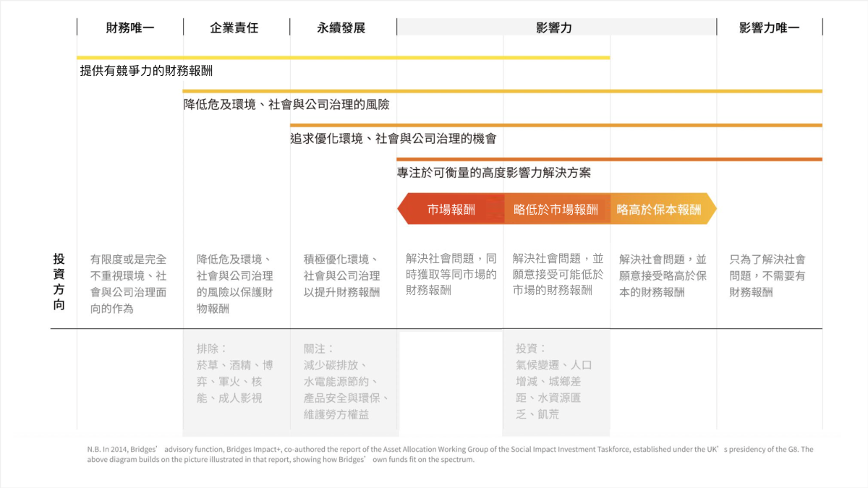Click the 影響力 header bar
Viewport: 868px width, 488px height.
[x=555, y=27]
